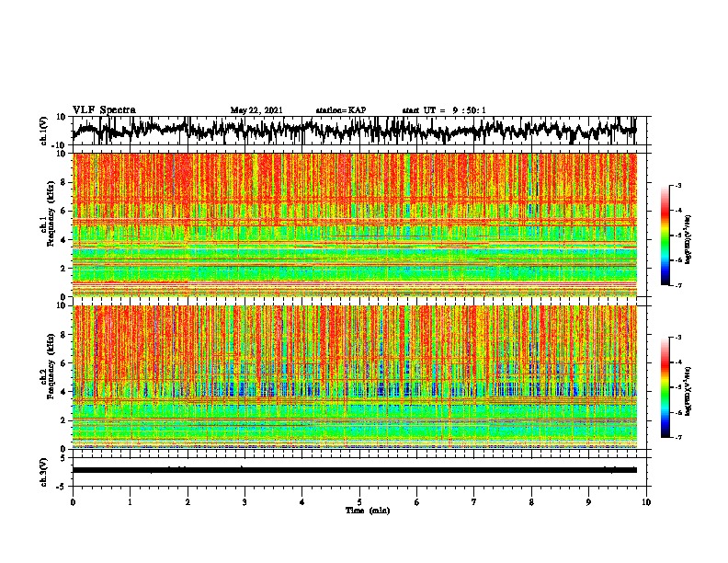Click the "ch.3(V)" vertical axis label
This screenshot has height=563, width=728.
[43, 472]
